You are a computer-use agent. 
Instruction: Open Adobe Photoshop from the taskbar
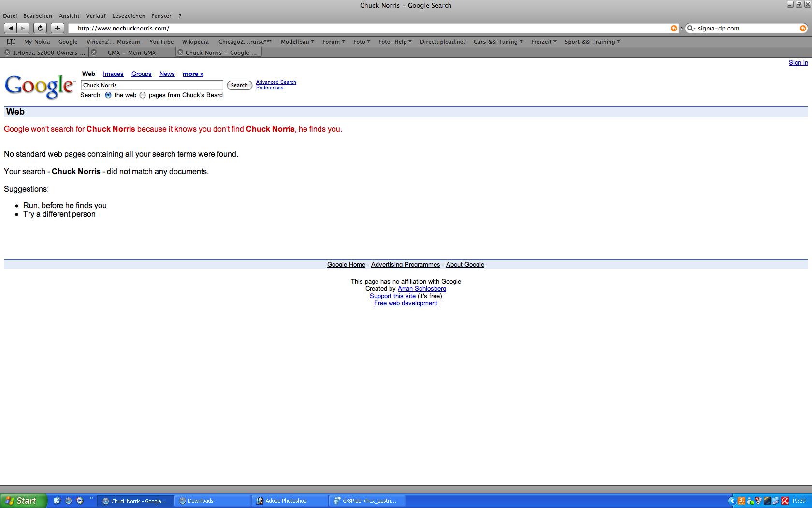tap(290, 501)
